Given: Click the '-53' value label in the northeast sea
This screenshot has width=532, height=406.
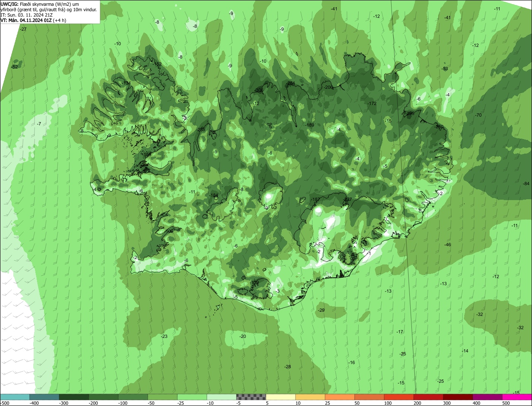Looking at the screenshot, I should coord(445,68).
